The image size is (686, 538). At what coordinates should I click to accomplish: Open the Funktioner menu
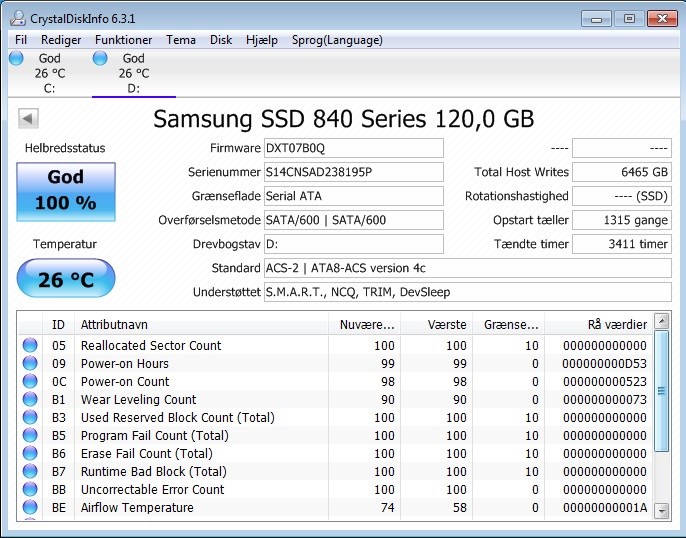(x=123, y=40)
